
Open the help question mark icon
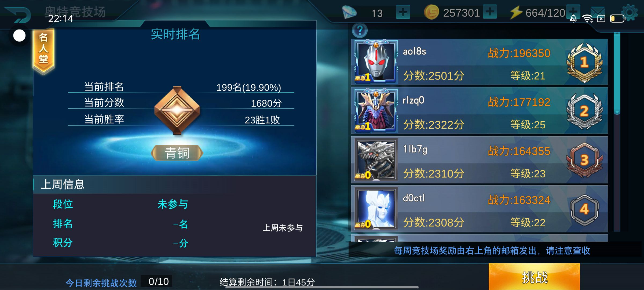(360, 31)
